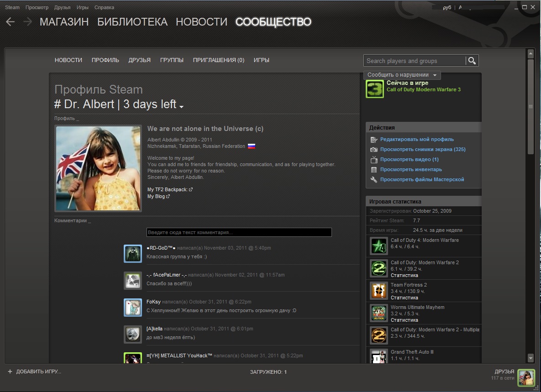This screenshot has width=541, height=392.
Task: Open the Steam menu
Action: [12, 7]
